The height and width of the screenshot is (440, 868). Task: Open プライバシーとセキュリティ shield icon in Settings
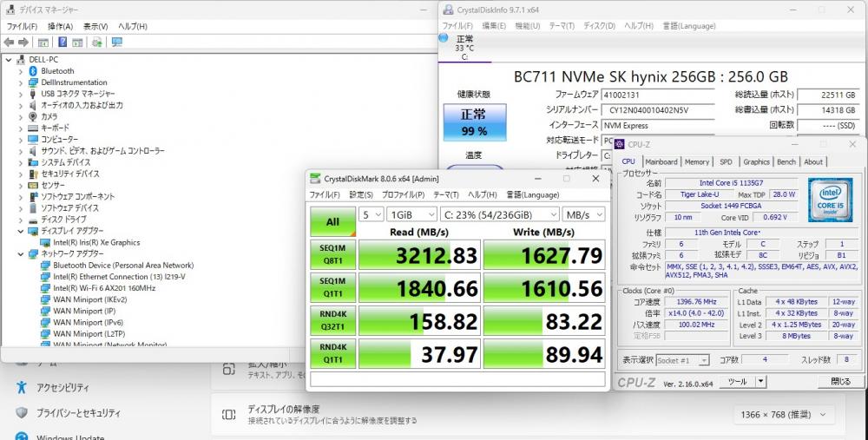pyautogui.click(x=22, y=412)
